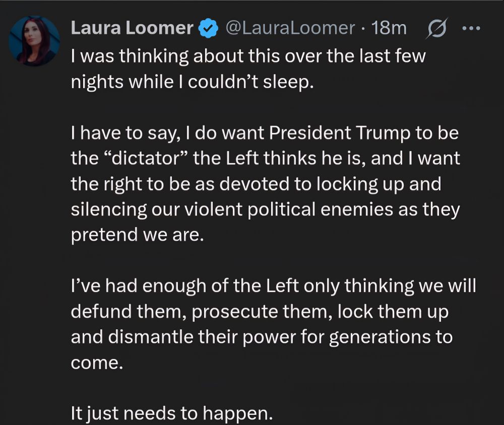The width and height of the screenshot is (504, 425).
Task: Click the line starting "I've had enough of the Left"
Action: click(273, 286)
